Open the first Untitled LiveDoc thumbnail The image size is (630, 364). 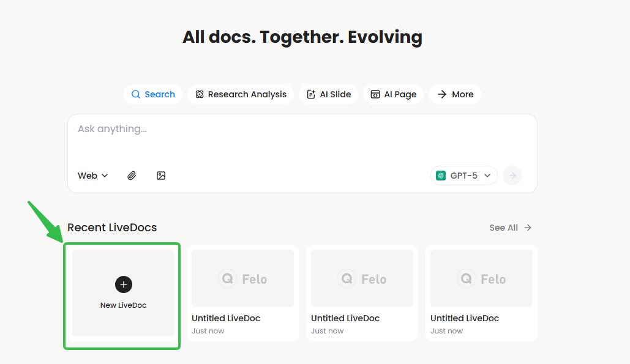click(x=242, y=278)
